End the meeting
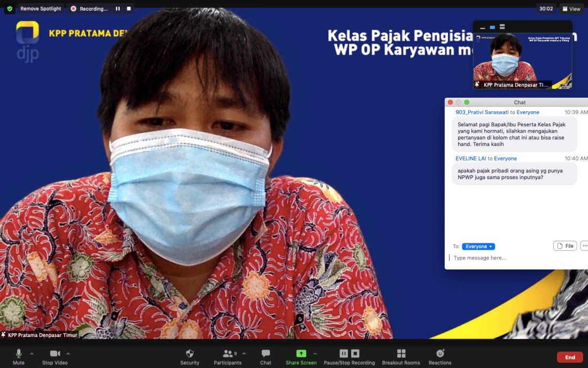 click(570, 357)
